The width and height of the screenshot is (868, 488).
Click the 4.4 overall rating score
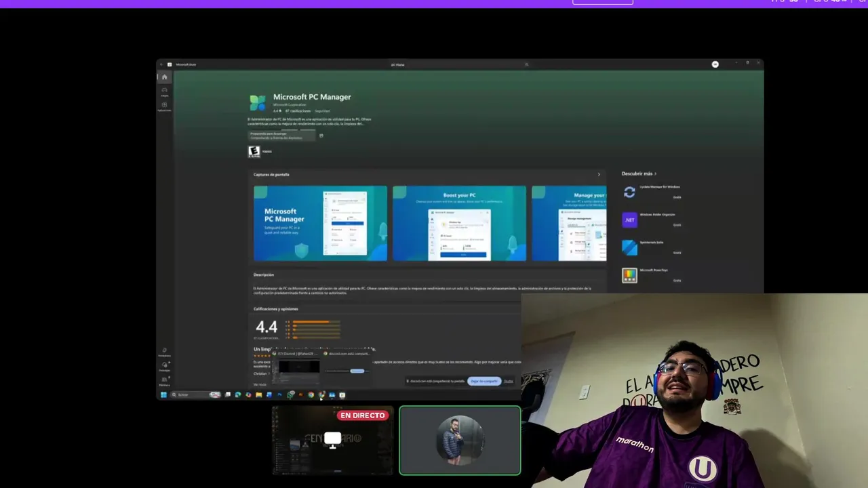267,327
